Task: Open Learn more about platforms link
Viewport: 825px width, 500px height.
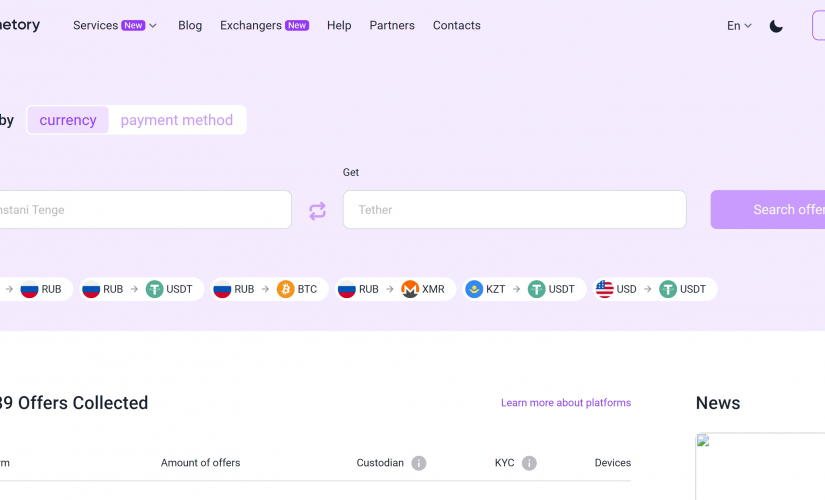Action: click(x=566, y=403)
